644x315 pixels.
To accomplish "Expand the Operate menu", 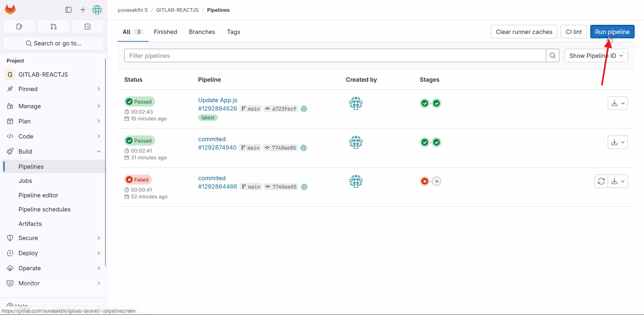I will pos(54,268).
